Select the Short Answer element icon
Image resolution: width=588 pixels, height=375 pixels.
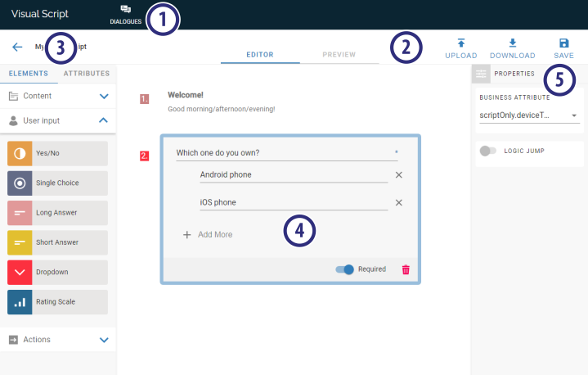(x=20, y=242)
